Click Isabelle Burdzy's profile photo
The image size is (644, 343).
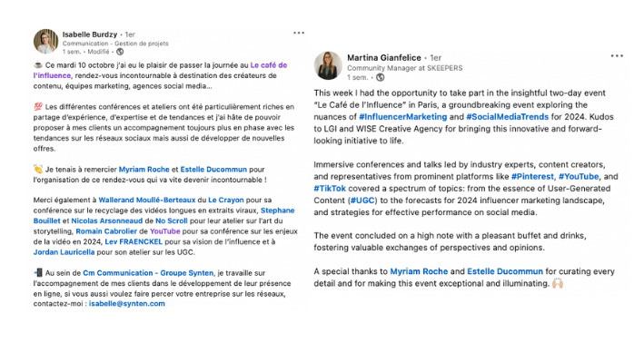click(x=45, y=42)
